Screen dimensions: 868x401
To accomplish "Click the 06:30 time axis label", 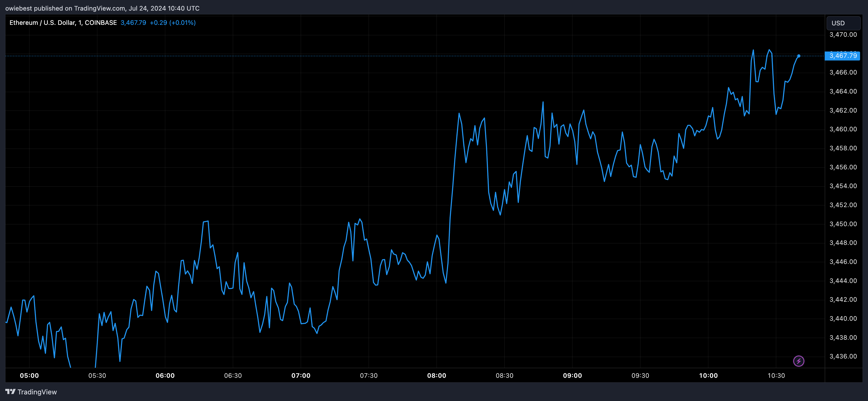I will point(233,375).
